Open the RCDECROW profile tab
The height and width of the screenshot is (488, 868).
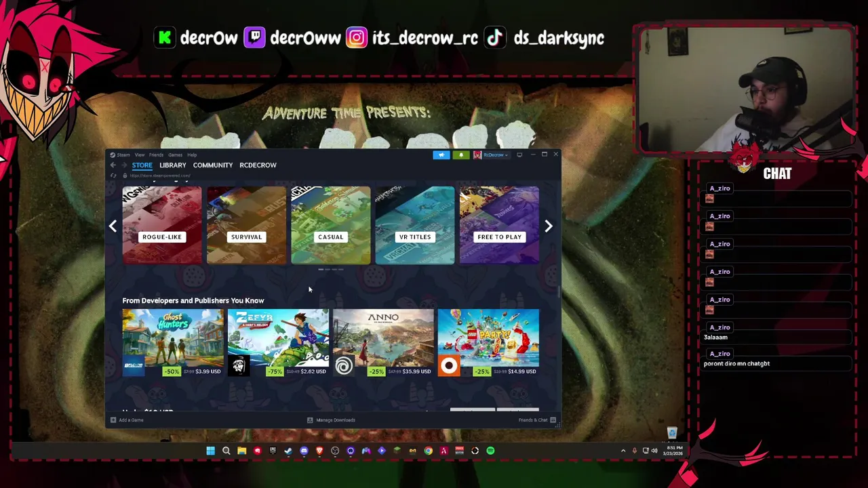coord(258,165)
